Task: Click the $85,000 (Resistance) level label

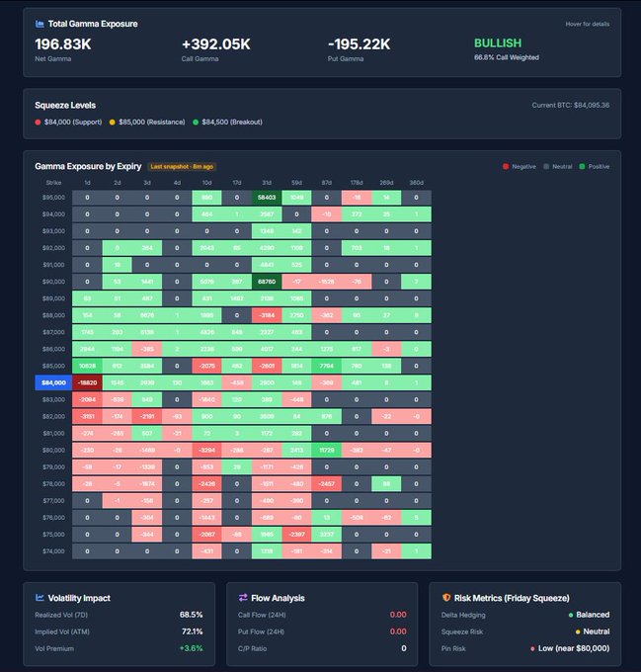Action: pyautogui.click(x=151, y=123)
